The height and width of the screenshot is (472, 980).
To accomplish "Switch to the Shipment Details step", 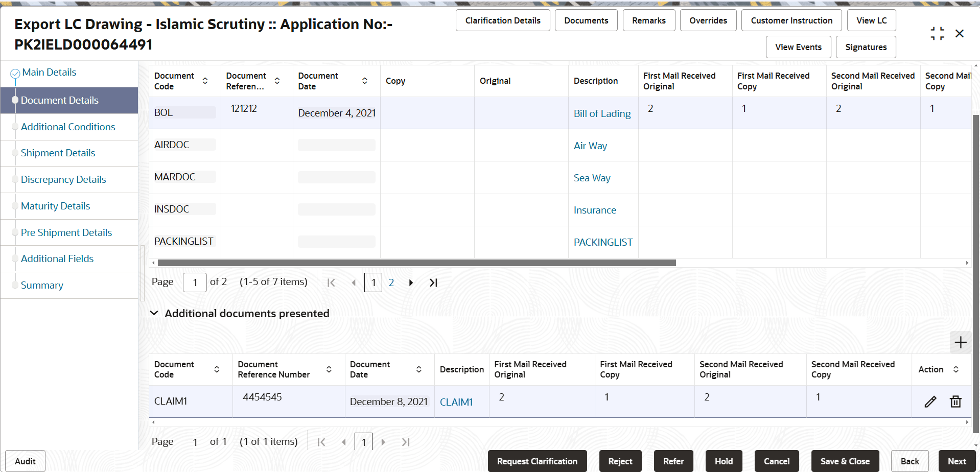I will (x=58, y=153).
